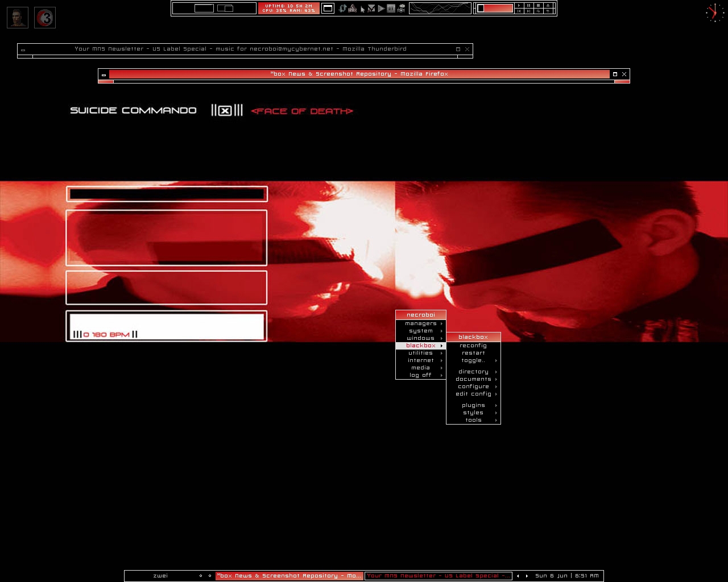Expand the documents submenu entry
728x582 pixels.
tap(473, 379)
